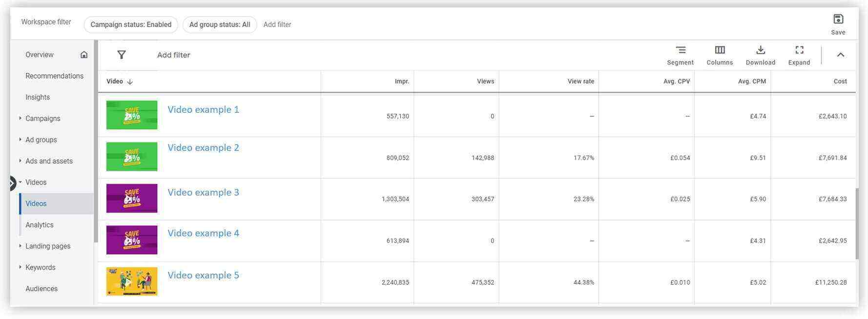The image size is (868, 319).
Task: Click the yellow Video example 5 thumbnail
Action: [132, 281]
